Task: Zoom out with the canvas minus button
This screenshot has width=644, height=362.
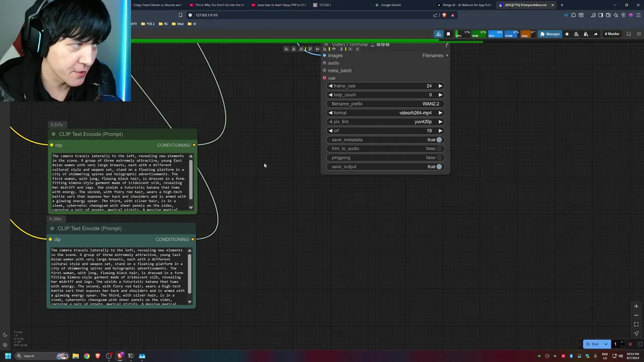Action: click(636, 315)
